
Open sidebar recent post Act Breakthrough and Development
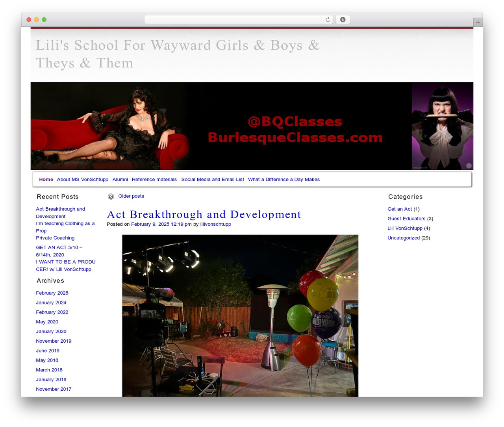(60, 213)
